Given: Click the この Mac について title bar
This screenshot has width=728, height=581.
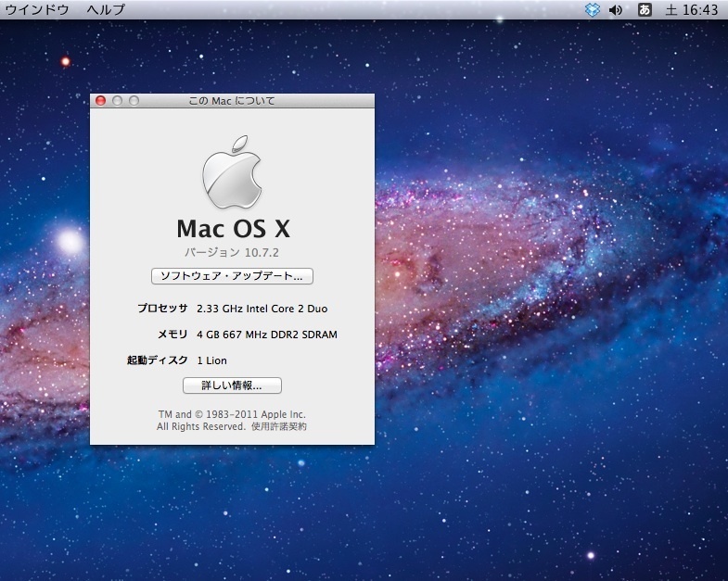Looking at the screenshot, I should click(232, 101).
